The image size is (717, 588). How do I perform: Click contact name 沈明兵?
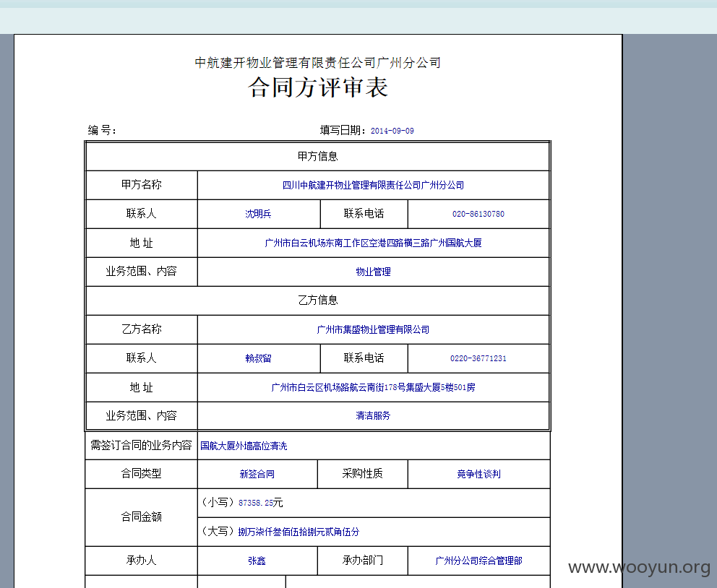tap(258, 214)
